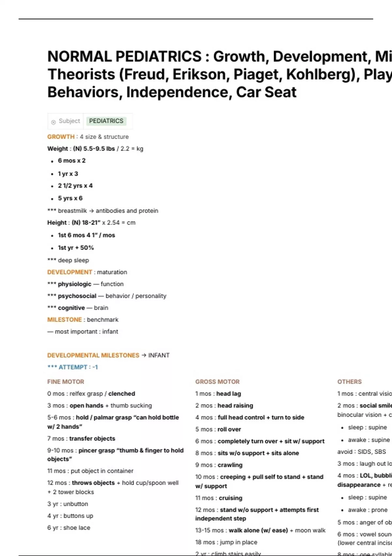Select the PEDIATRICS subject tag
Viewport: 392px width, 556px height.
[x=106, y=121]
